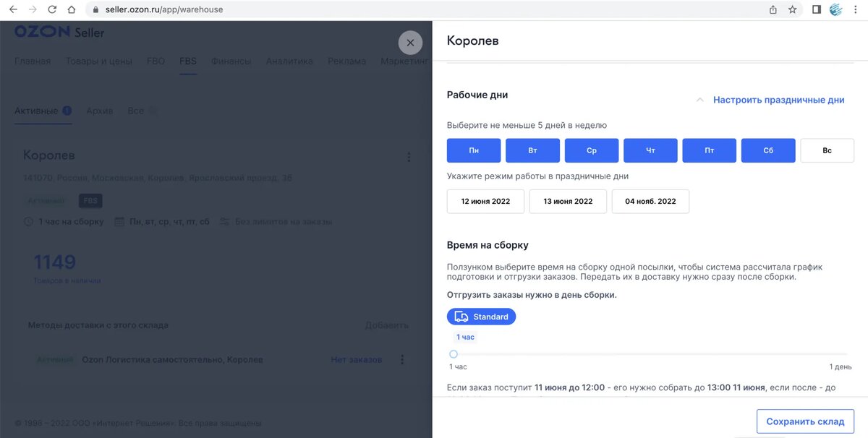Enable Sunday (Вс) as working day
868x438 pixels.
click(827, 150)
